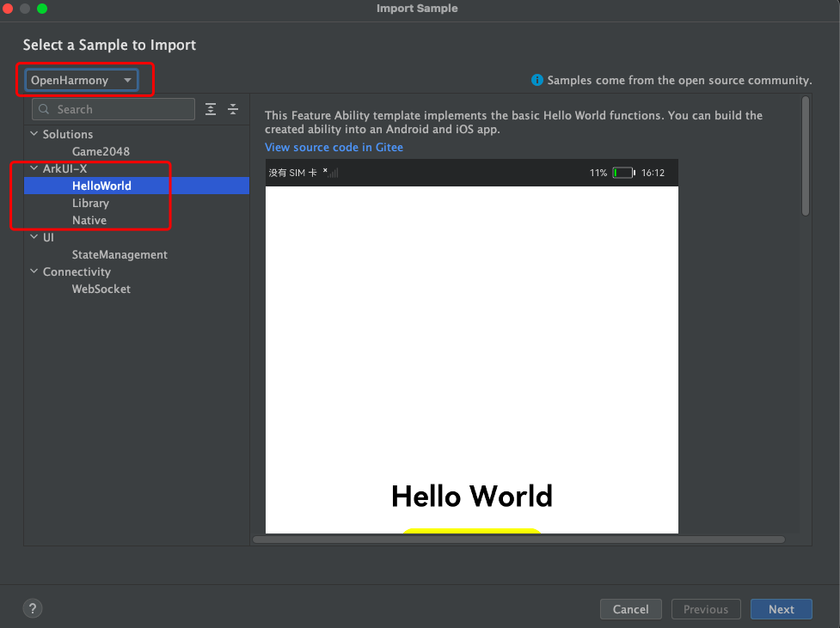The image size is (840, 628).
Task: Click the Expand All tree icon
Action: (211, 109)
